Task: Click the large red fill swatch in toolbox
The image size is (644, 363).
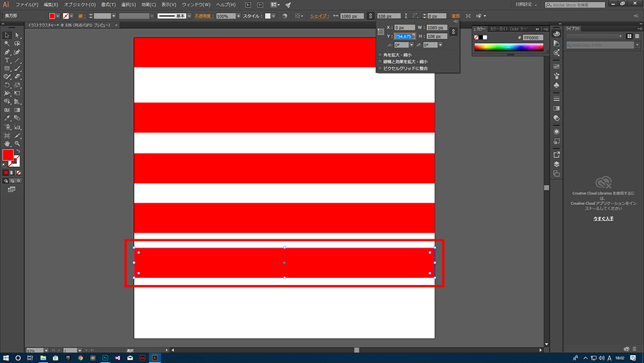Action: tap(8, 155)
